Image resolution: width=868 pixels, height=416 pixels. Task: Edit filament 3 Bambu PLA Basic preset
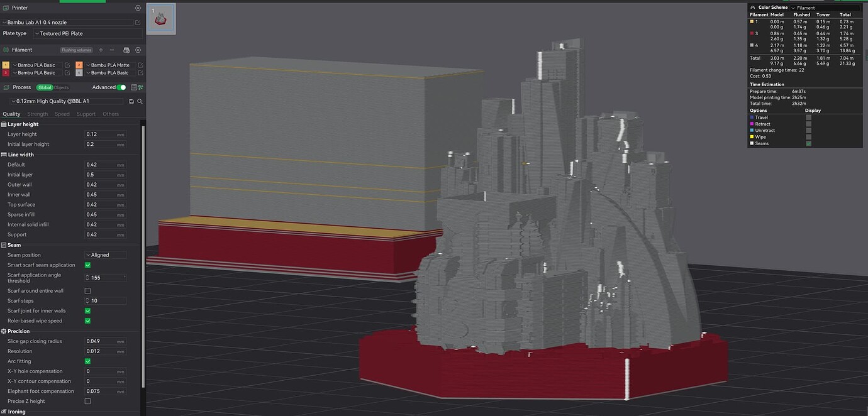(67, 73)
